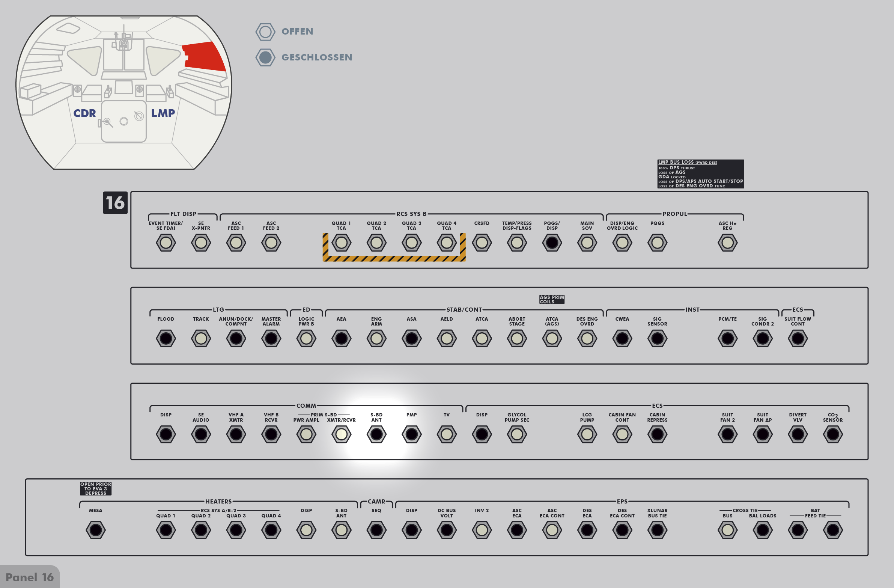Click the INV 2 EPS breaker
Screen dimensions: 894x588
[x=482, y=530]
